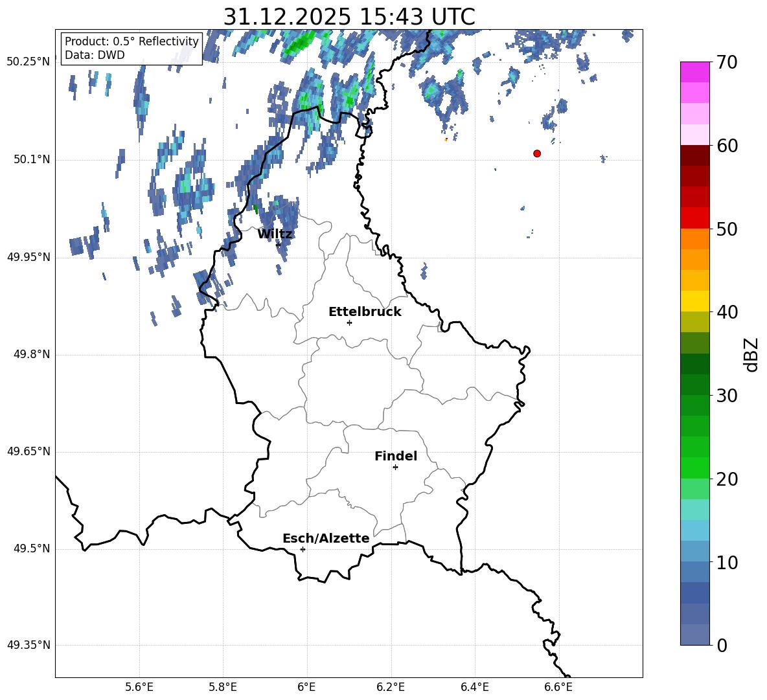Click the Findel station cross marker
767x700 pixels.
pyautogui.click(x=395, y=467)
